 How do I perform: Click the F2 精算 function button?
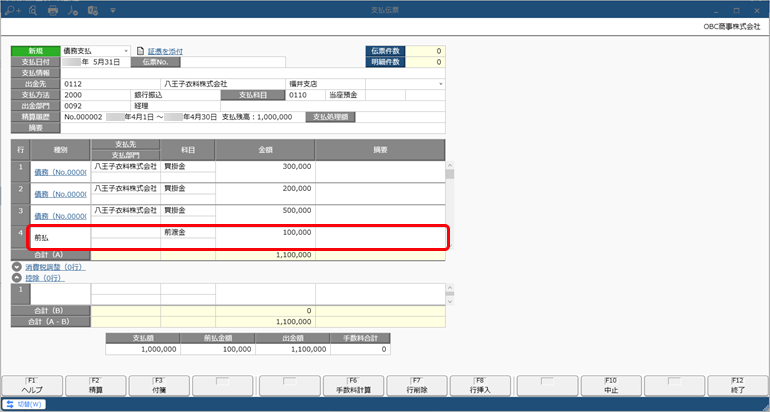coord(95,385)
